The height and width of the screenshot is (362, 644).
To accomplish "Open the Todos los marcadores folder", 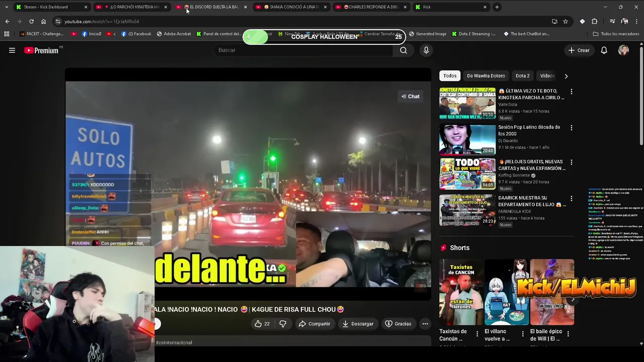I will coord(616,34).
